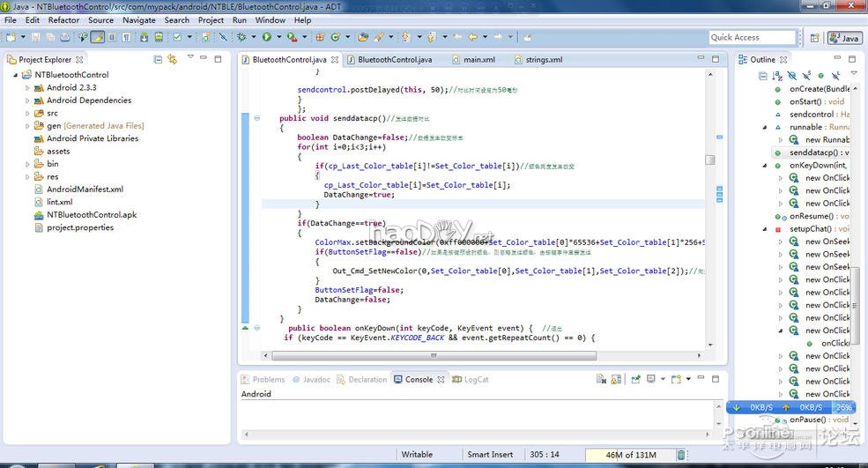The image size is (868, 468).
Task: Open the Refactor menu
Action: 63,19
